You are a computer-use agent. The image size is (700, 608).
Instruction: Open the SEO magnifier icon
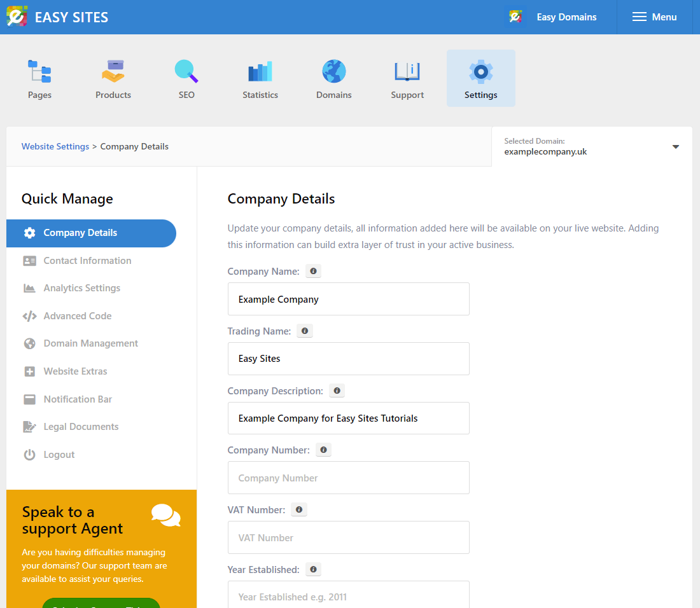(186, 71)
